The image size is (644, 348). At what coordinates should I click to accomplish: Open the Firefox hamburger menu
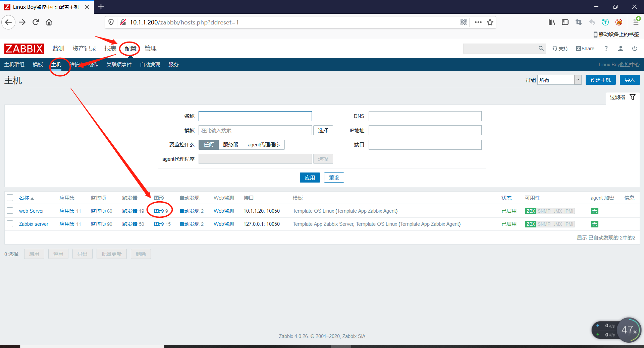tap(636, 22)
